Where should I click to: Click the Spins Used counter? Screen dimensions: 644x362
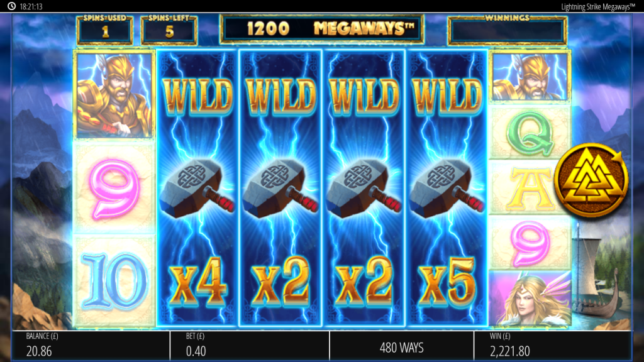105,29
